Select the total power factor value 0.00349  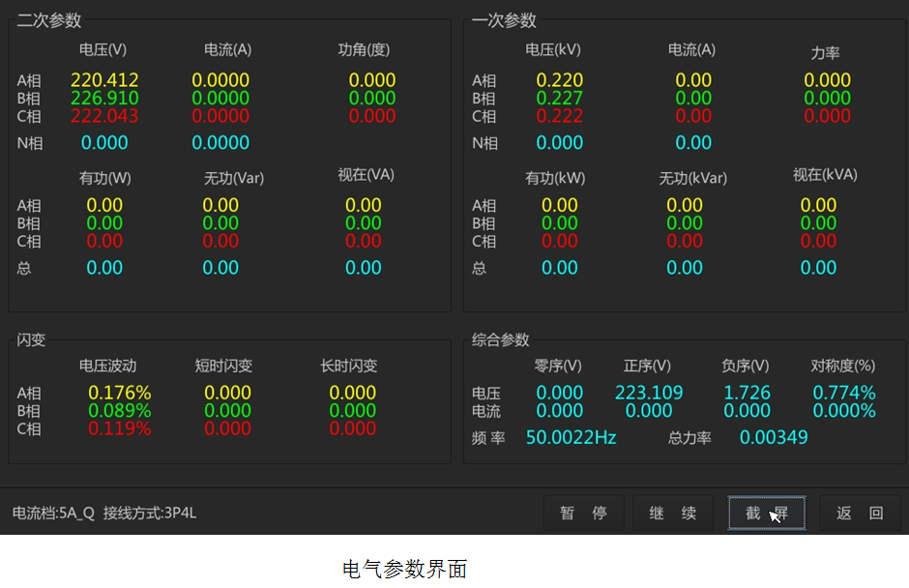pyautogui.click(x=774, y=437)
